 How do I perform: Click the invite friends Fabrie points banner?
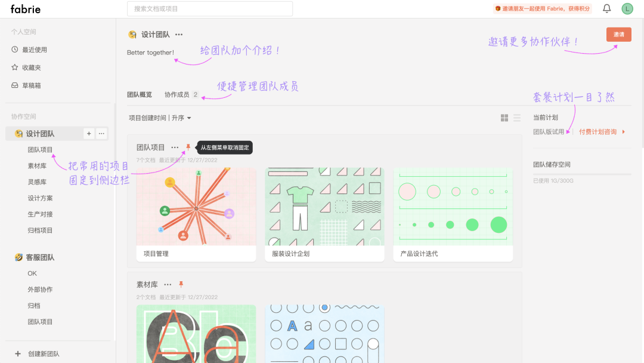point(543,8)
